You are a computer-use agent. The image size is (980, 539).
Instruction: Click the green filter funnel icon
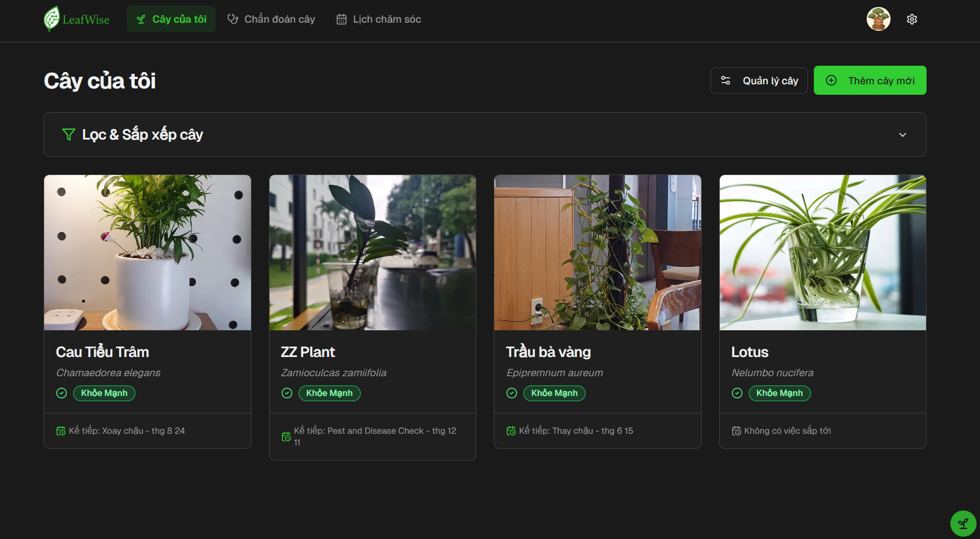click(x=69, y=135)
